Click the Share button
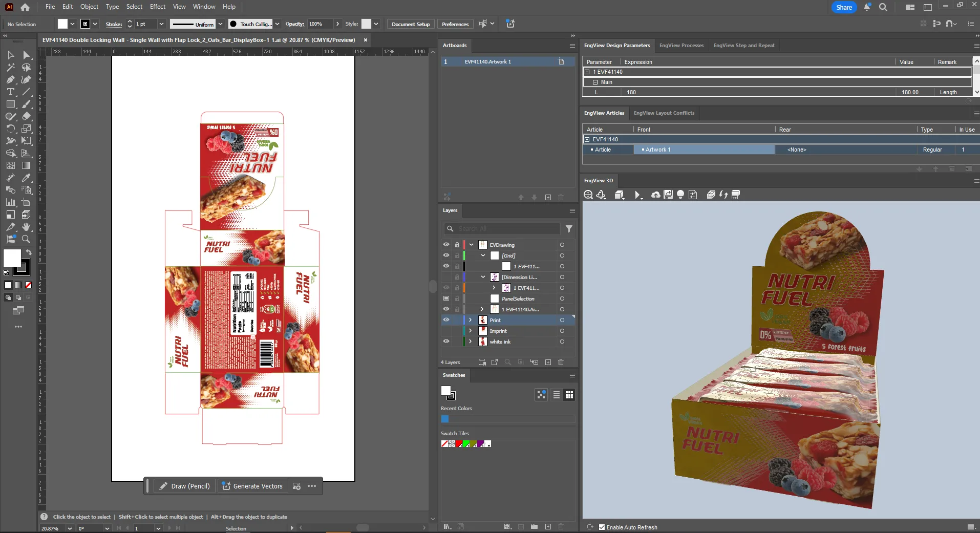Screen dimensions: 980x533 pos(844,7)
